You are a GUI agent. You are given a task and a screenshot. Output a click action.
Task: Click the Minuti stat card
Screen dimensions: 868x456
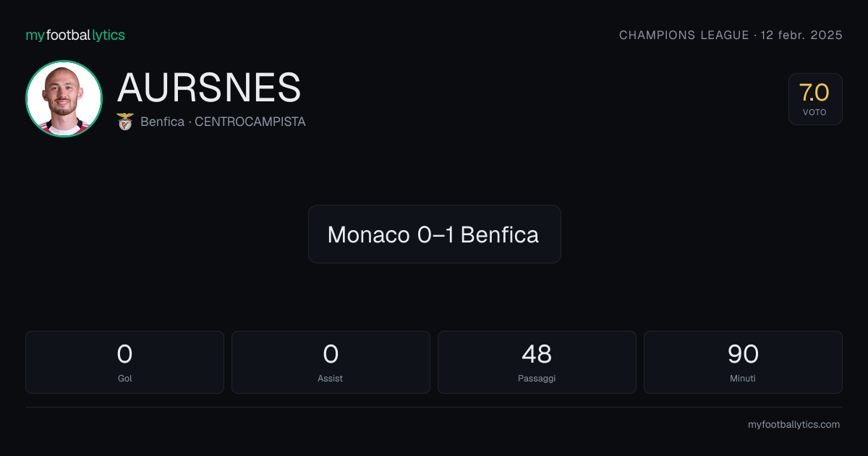(743, 362)
